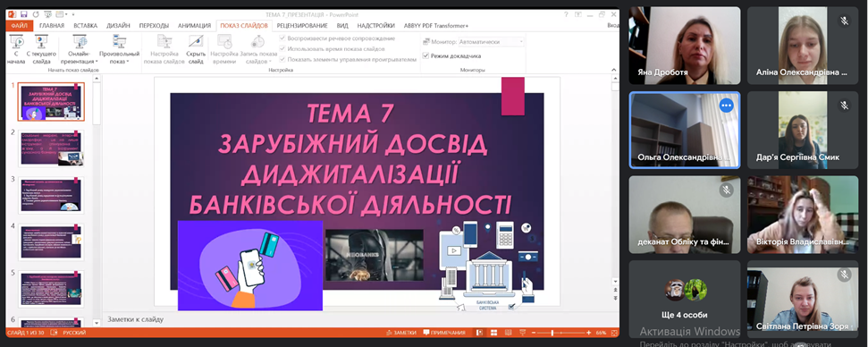Open 'Ще 4 особи' participants tile
The width and height of the screenshot is (868, 347).
point(684,300)
